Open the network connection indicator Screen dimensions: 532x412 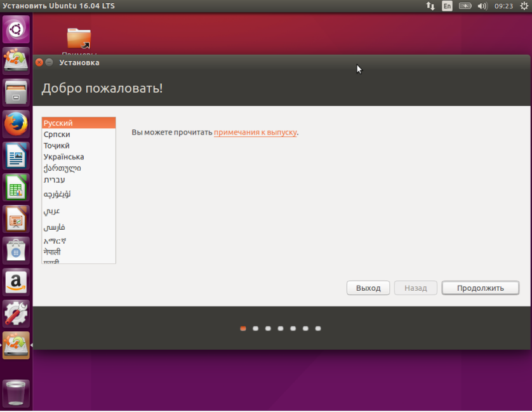tap(430, 6)
